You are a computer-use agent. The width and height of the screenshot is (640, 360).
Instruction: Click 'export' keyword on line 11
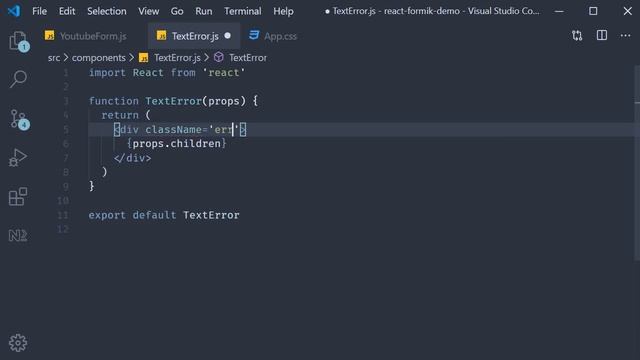(107, 215)
